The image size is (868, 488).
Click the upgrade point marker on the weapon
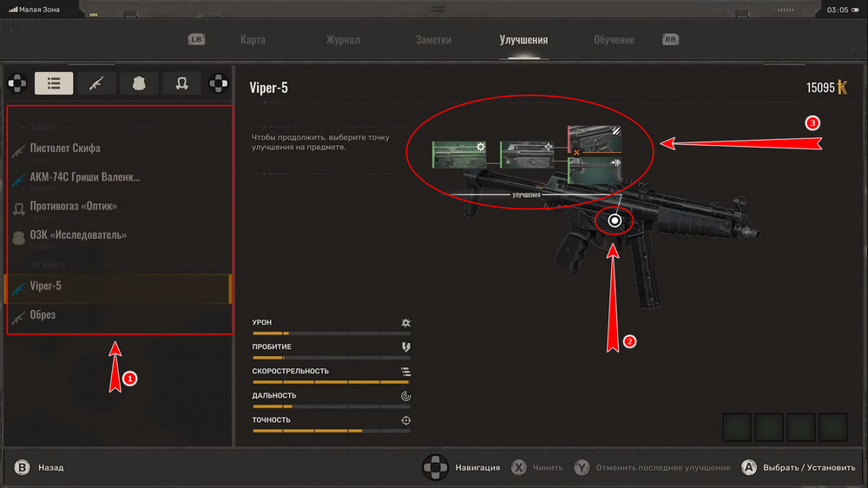pos(615,221)
